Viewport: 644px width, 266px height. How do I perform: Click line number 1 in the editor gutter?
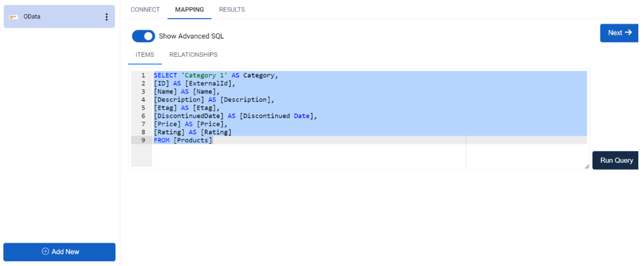coord(143,75)
